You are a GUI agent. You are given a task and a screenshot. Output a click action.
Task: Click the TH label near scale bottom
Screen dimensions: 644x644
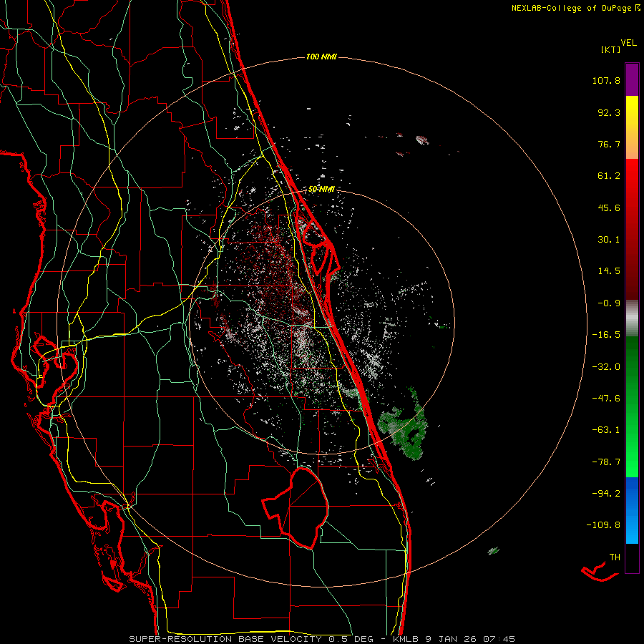coord(615,557)
